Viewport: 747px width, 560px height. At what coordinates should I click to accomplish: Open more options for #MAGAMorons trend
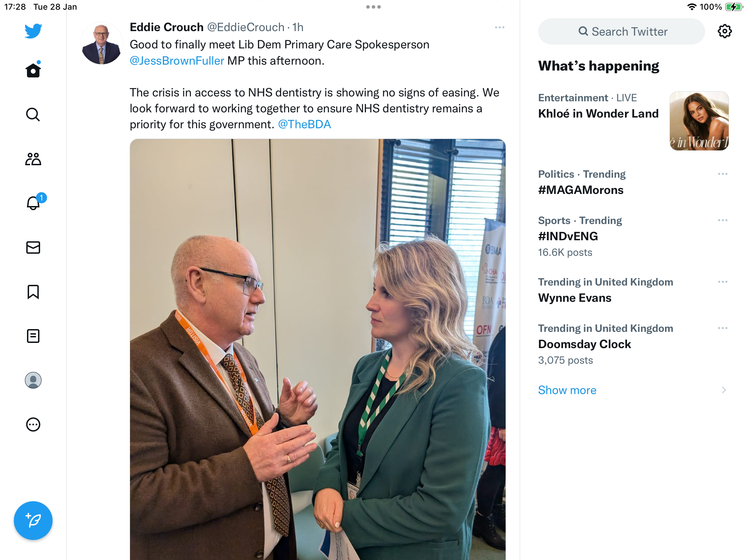pos(723,174)
